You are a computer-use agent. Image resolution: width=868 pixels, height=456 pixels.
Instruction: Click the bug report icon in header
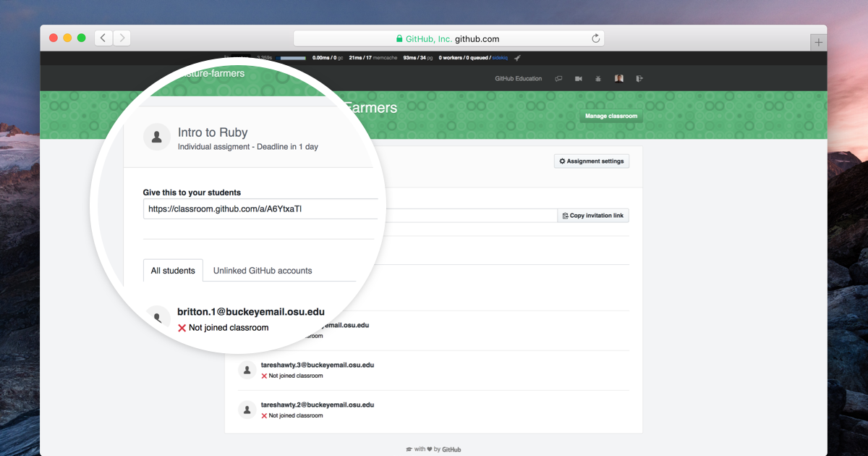598,79
